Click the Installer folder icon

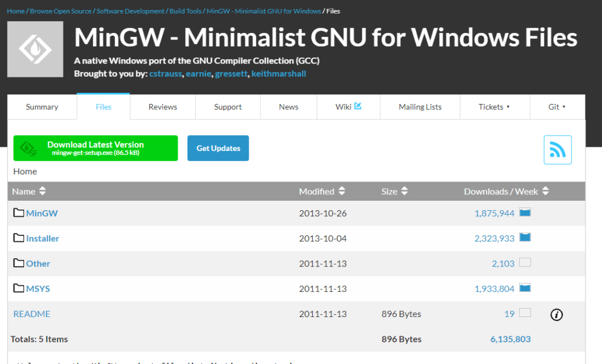point(19,238)
